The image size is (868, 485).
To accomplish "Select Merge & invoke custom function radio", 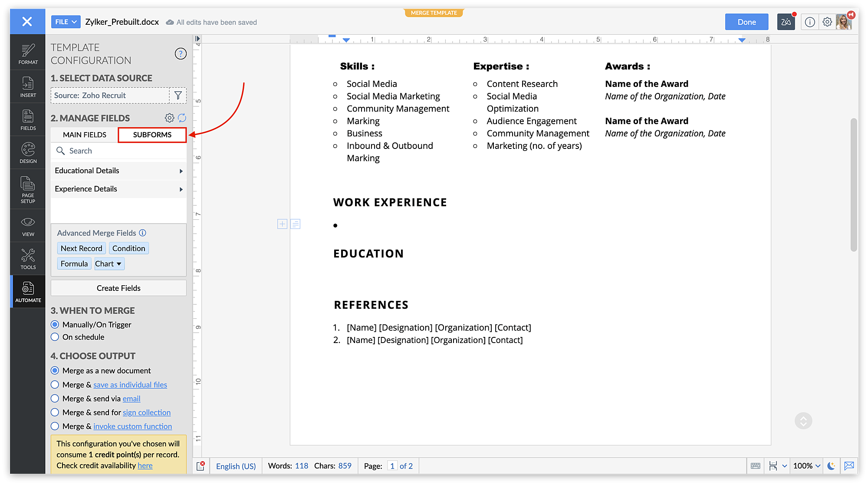I will pos(55,426).
